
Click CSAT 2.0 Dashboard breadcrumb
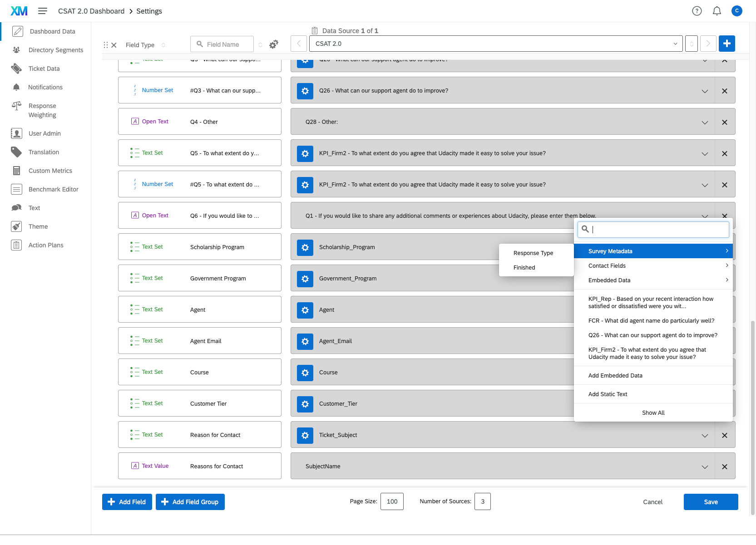point(91,11)
